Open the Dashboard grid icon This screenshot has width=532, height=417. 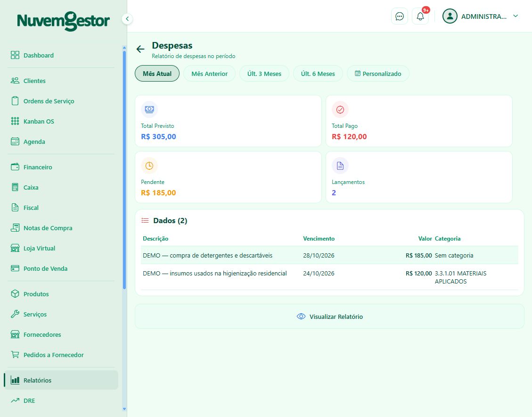click(x=15, y=55)
